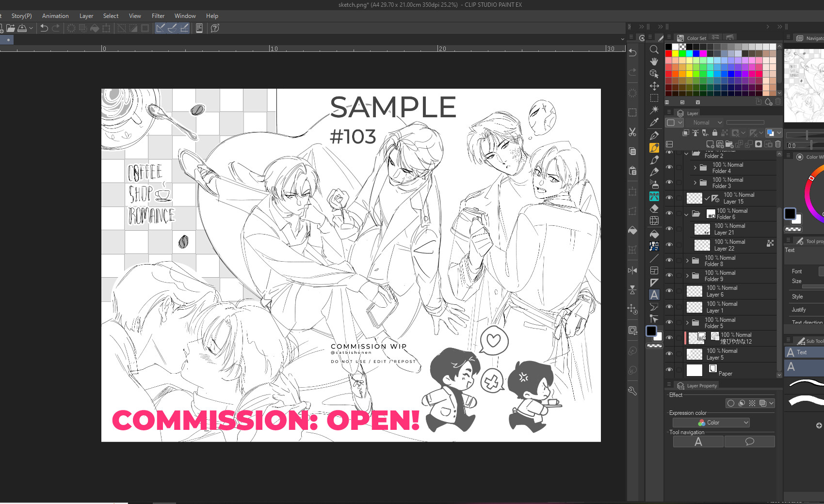Click Lock Layer padlock icon

(714, 133)
